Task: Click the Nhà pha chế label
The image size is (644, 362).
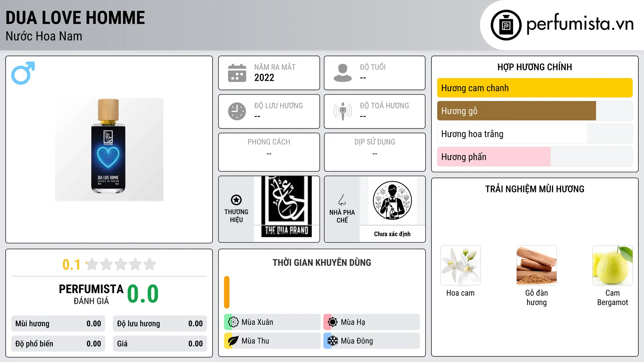Action: click(x=342, y=216)
